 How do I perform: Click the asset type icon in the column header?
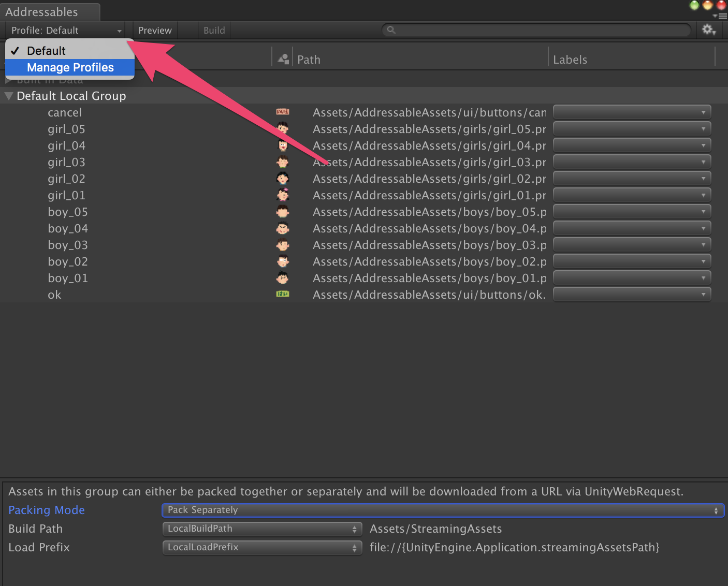(x=283, y=58)
